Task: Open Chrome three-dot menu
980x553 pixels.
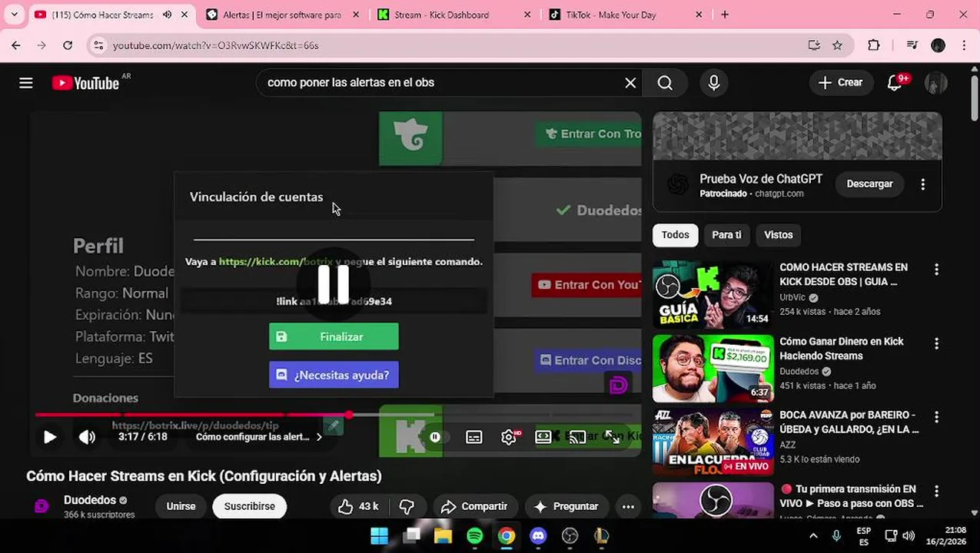Action: (x=964, y=45)
